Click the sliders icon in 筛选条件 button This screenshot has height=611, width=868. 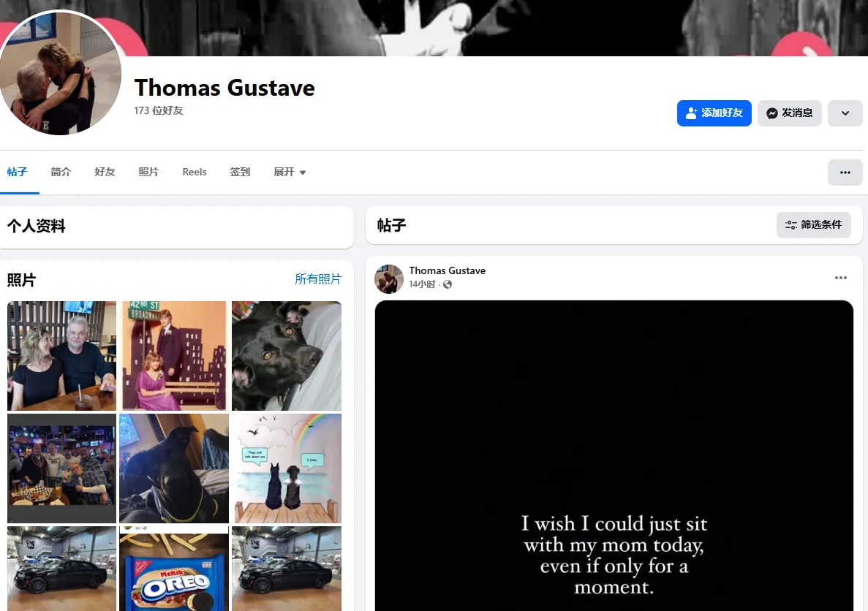coord(791,224)
